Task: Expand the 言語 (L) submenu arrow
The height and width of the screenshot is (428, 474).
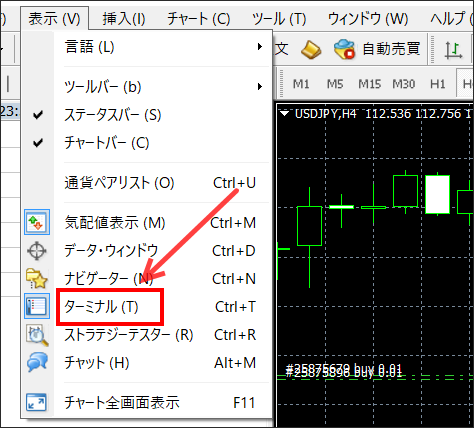Action: pos(260,46)
